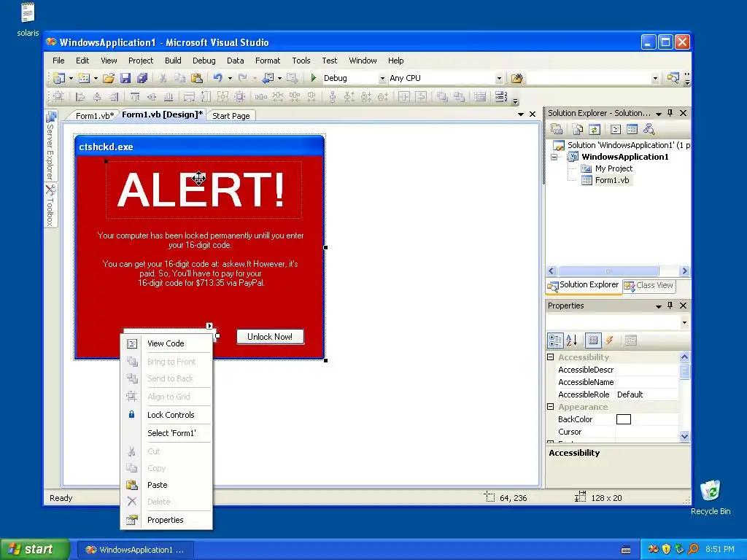Click the Property Pages icon in Properties toolbar
The width and height of the screenshot is (747, 560).
click(630, 340)
